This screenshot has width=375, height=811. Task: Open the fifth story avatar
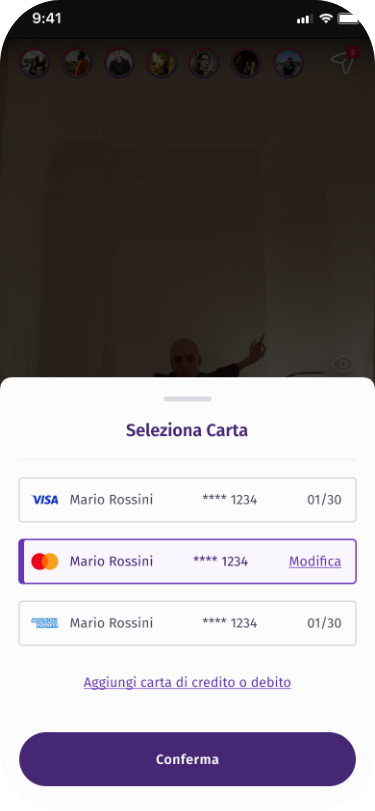[204, 63]
